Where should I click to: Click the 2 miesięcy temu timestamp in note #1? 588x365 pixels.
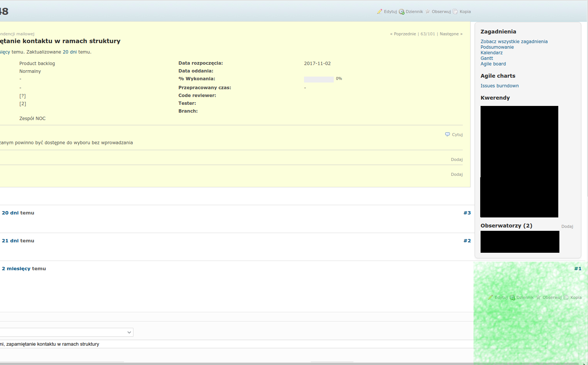pos(16,269)
